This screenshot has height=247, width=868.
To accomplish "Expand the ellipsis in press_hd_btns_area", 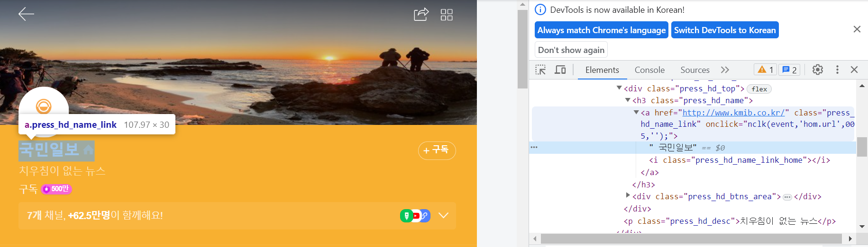I will [x=787, y=197].
